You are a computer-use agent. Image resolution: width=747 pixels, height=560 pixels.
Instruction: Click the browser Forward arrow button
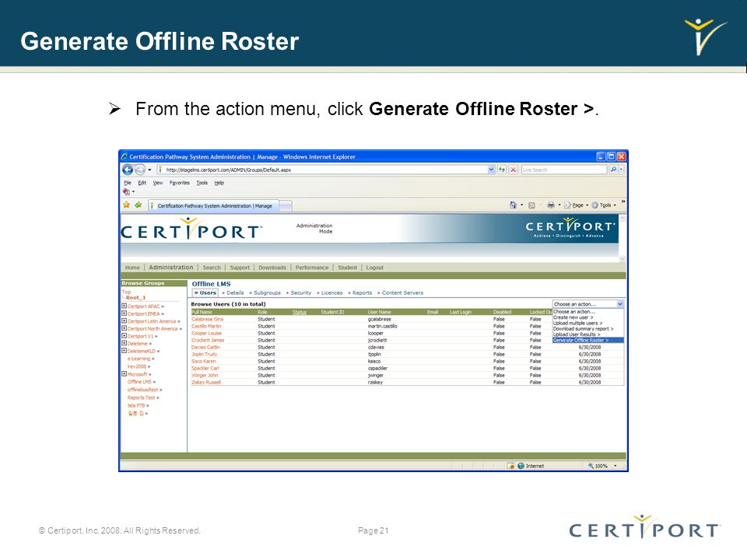139,170
